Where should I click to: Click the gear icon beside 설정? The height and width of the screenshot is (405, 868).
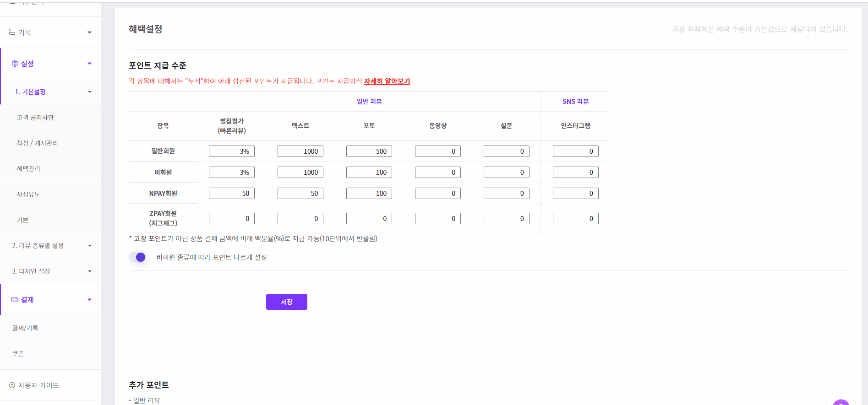[x=15, y=64]
